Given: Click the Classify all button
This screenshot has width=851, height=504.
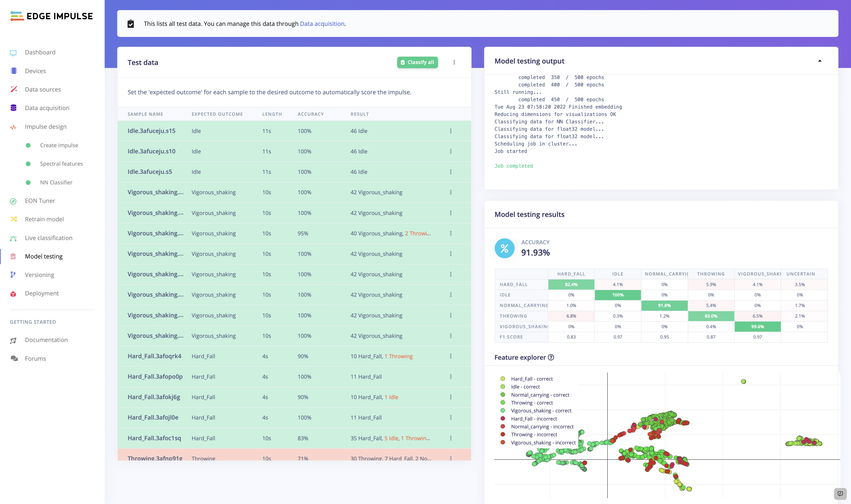Looking at the screenshot, I should tap(417, 63).
